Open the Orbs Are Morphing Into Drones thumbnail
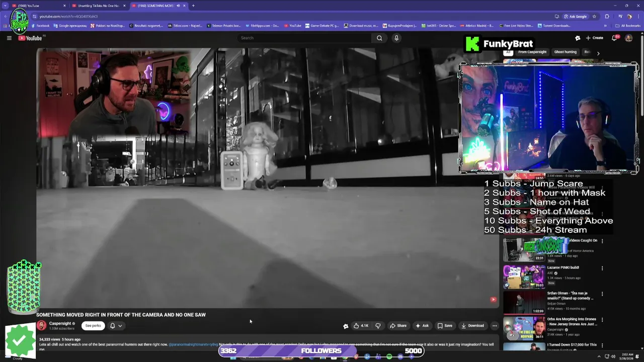This screenshot has height=362, width=644. 524,328
